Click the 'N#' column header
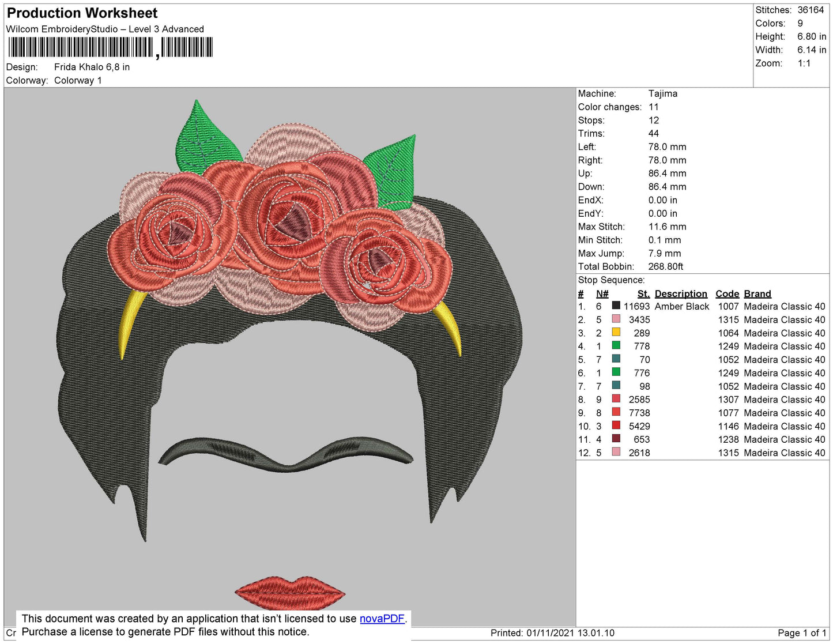833x644 pixels. (602, 293)
